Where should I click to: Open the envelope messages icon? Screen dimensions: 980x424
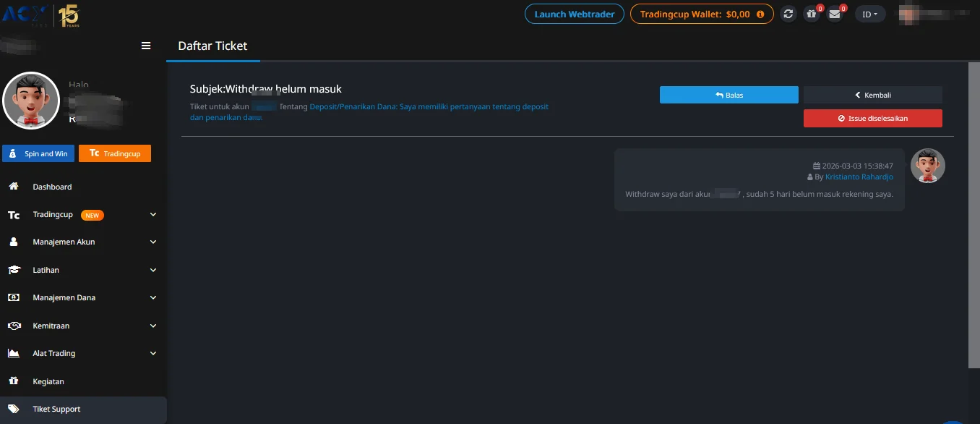[835, 14]
